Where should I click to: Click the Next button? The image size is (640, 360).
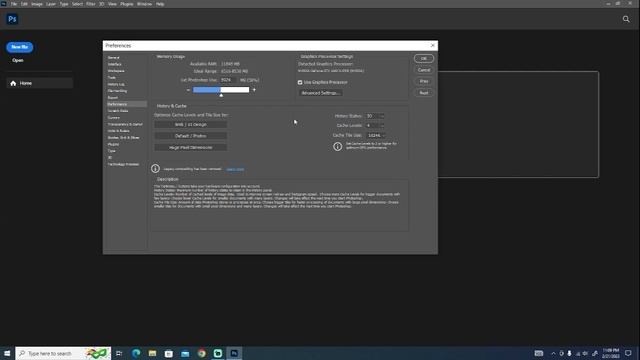pos(424,93)
